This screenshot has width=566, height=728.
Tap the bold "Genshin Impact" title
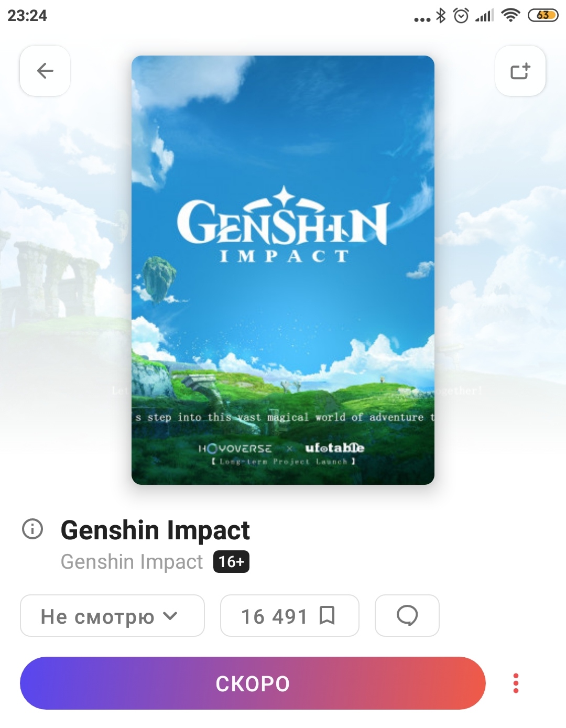pos(155,530)
